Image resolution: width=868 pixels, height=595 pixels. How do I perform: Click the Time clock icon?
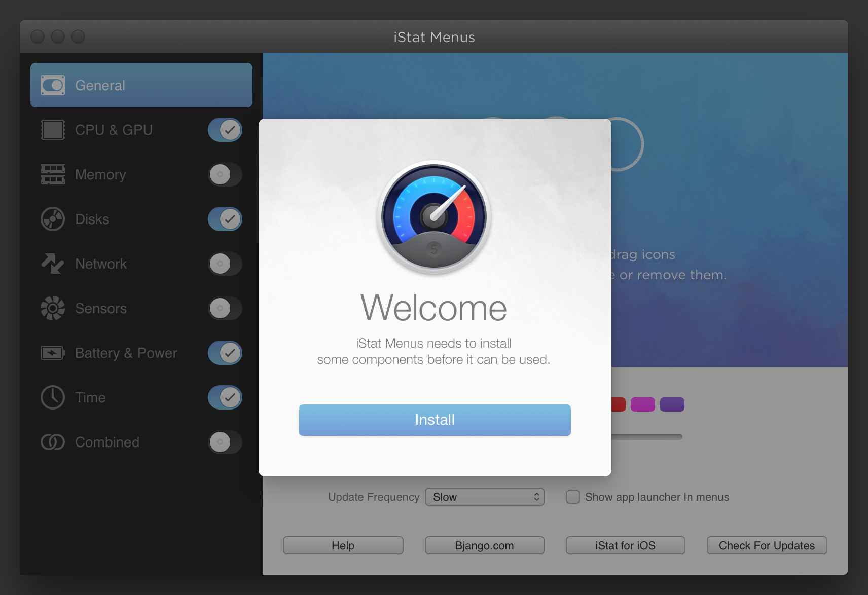(x=53, y=397)
